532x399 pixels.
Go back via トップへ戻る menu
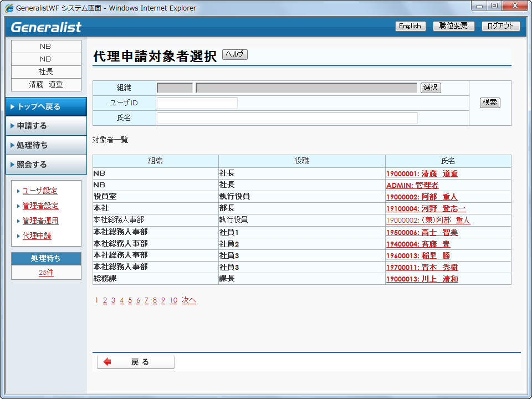click(x=46, y=106)
